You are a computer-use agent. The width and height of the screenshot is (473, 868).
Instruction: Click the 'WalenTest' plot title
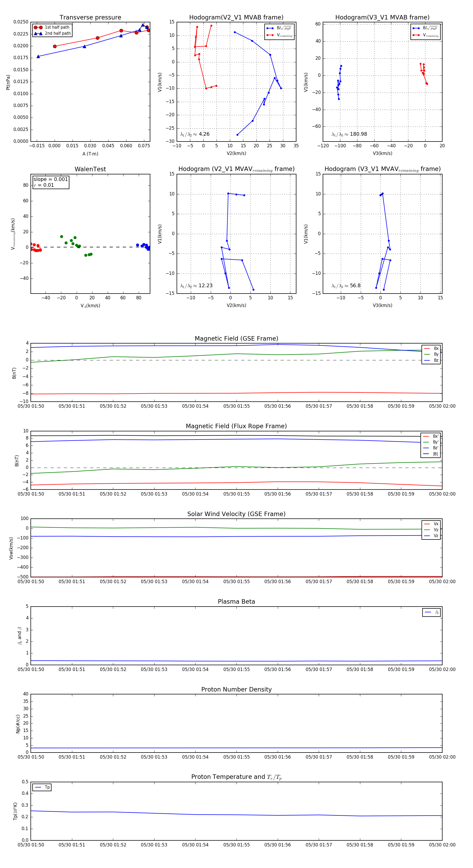click(90, 169)
